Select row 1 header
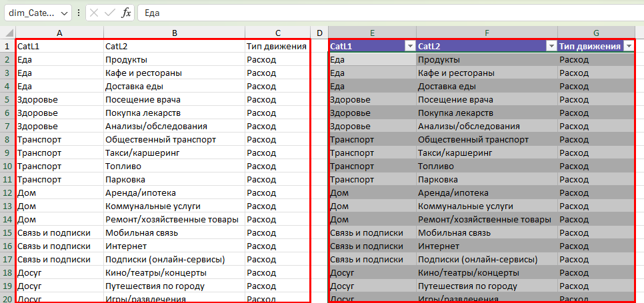 point(7,47)
